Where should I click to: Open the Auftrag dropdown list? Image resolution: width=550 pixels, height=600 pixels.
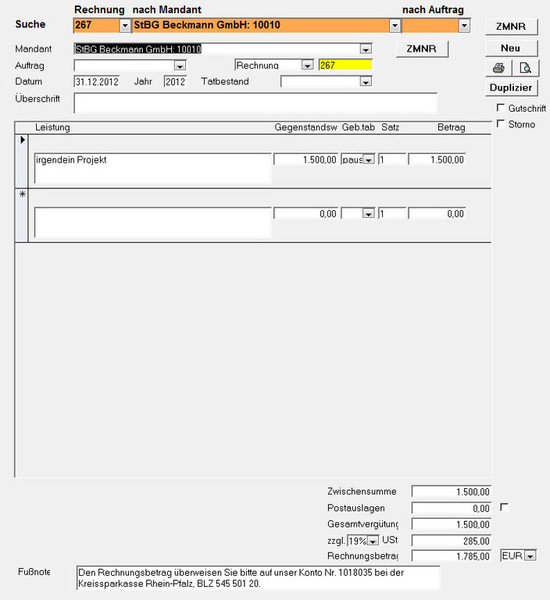tap(180, 65)
